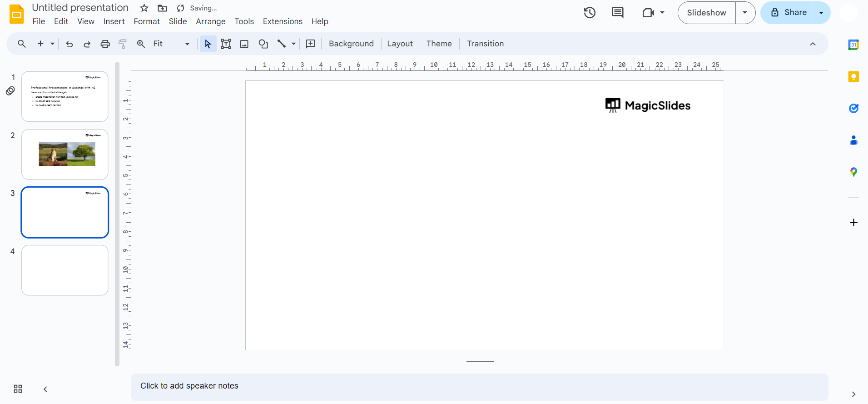868x404 pixels.
Task: Open the Theme panel
Action: tap(439, 44)
